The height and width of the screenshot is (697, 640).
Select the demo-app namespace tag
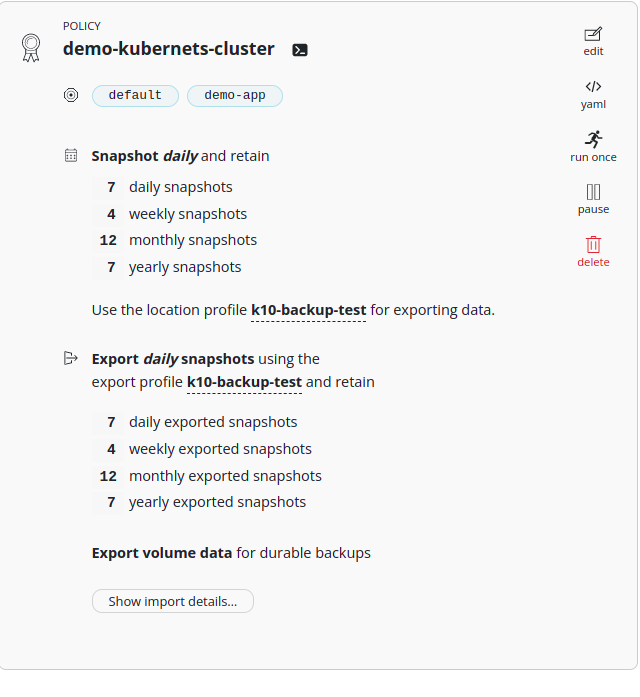(x=234, y=96)
